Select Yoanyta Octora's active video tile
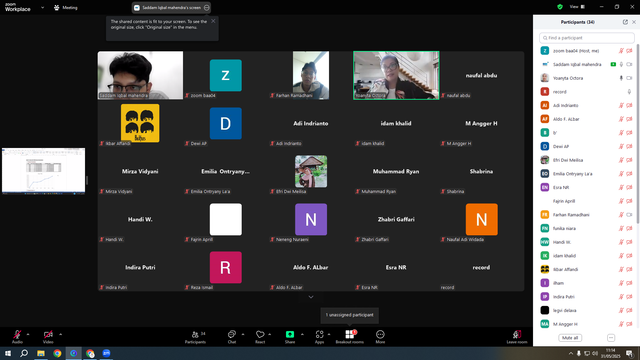The image size is (640, 360). [396, 75]
